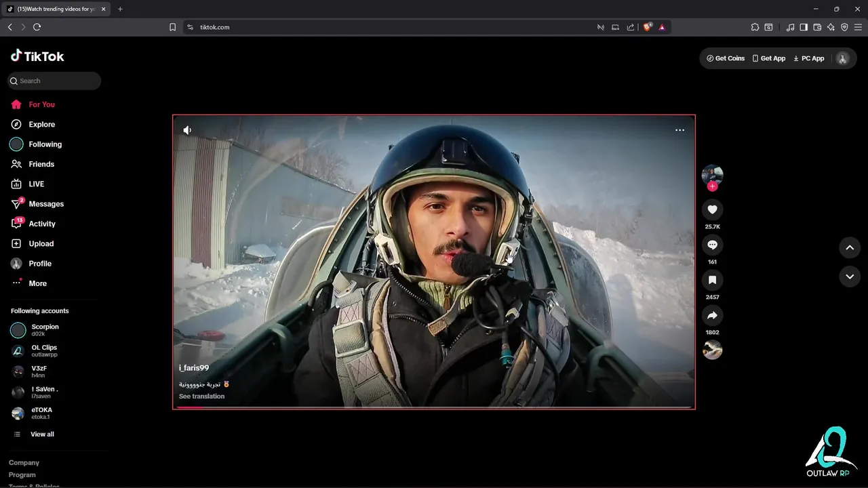
Task: Click the TikTok logo
Action: tap(37, 56)
